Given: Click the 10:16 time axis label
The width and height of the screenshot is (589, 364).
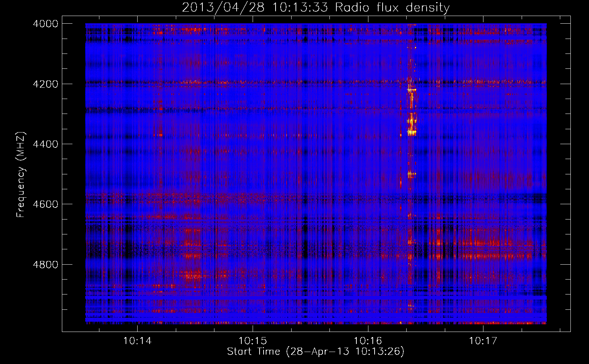Looking at the screenshot, I should (368, 341).
